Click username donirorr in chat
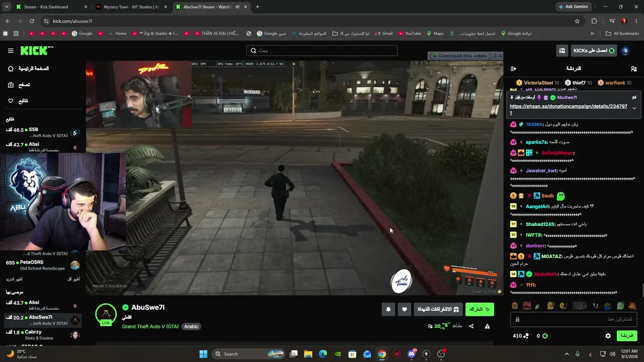Screen dimensions: 644x362 (535, 246)
